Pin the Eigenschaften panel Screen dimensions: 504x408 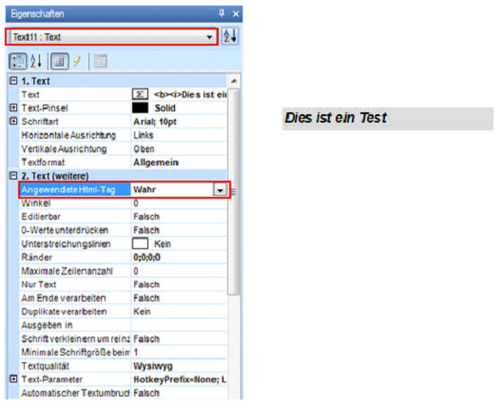click(x=222, y=13)
